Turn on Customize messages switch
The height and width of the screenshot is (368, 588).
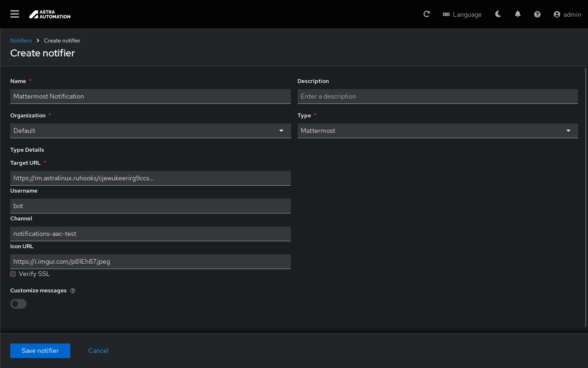18,304
